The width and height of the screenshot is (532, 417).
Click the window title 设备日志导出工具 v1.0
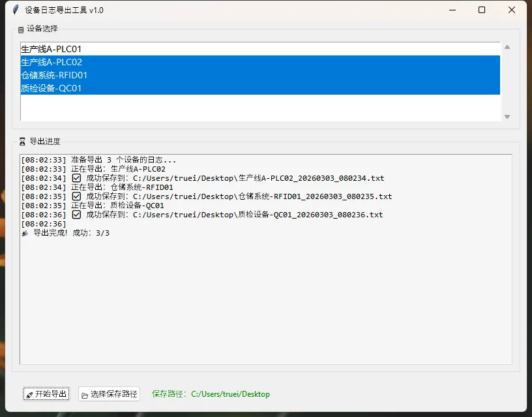64,10
